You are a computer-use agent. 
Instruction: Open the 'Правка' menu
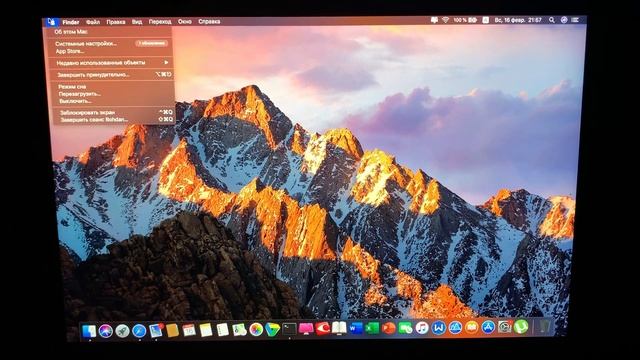[116, 22]
